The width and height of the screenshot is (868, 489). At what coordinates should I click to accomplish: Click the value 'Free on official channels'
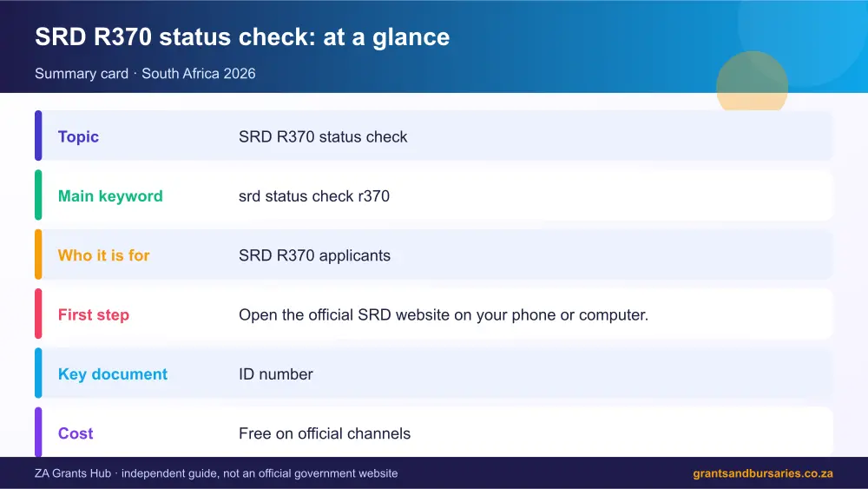pyautogui.click(x=325, y=433)
